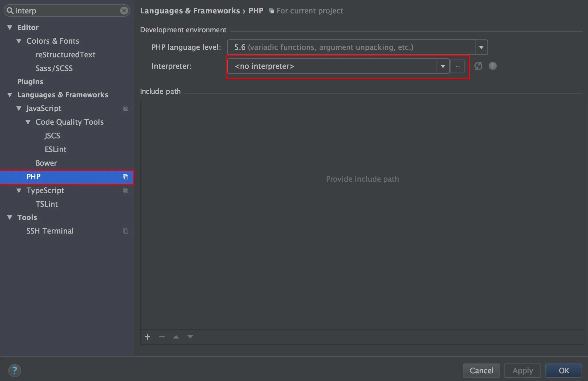
Task: Collapse the Editor section arrow
Action: point(10,27)
